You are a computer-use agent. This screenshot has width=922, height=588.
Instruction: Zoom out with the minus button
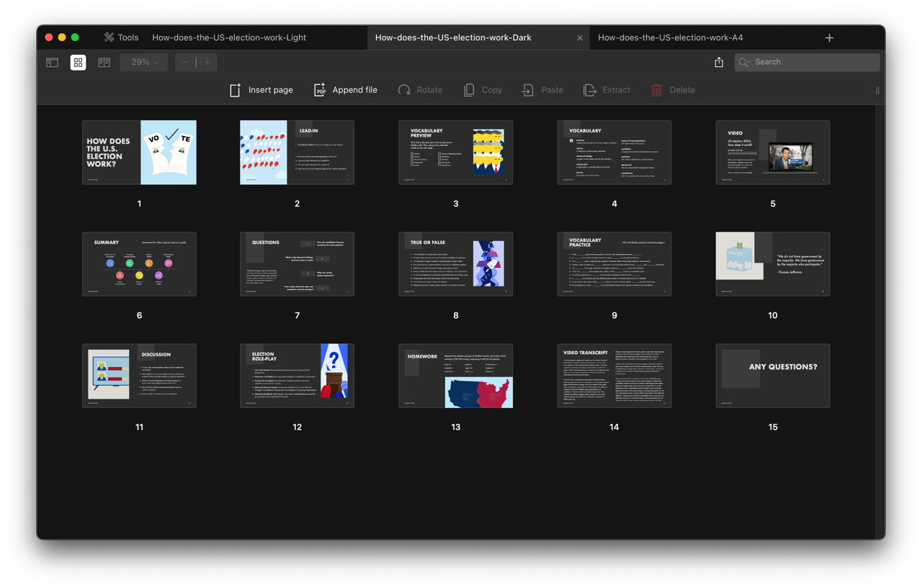click(185, 63)
